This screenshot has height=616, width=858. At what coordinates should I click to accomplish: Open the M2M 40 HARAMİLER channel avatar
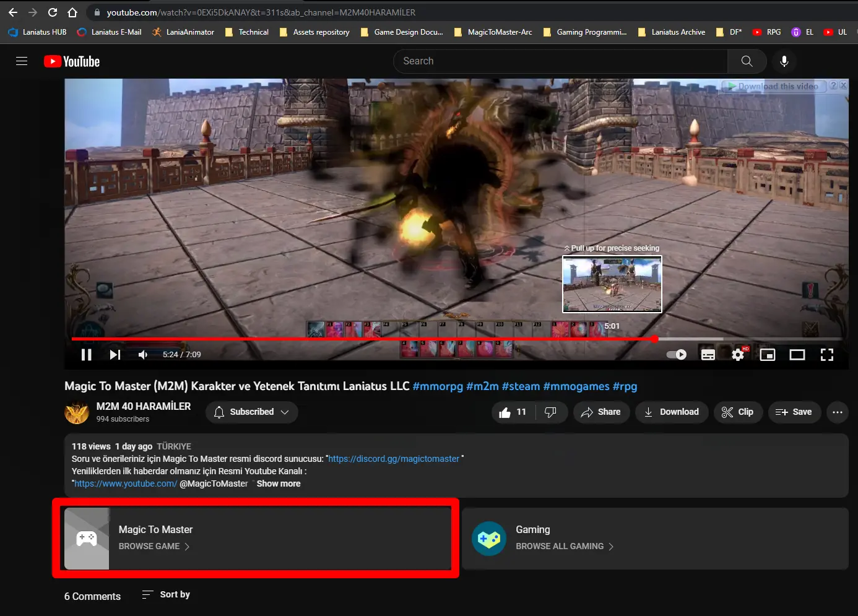pyautogui.click(x=77, y=413)
